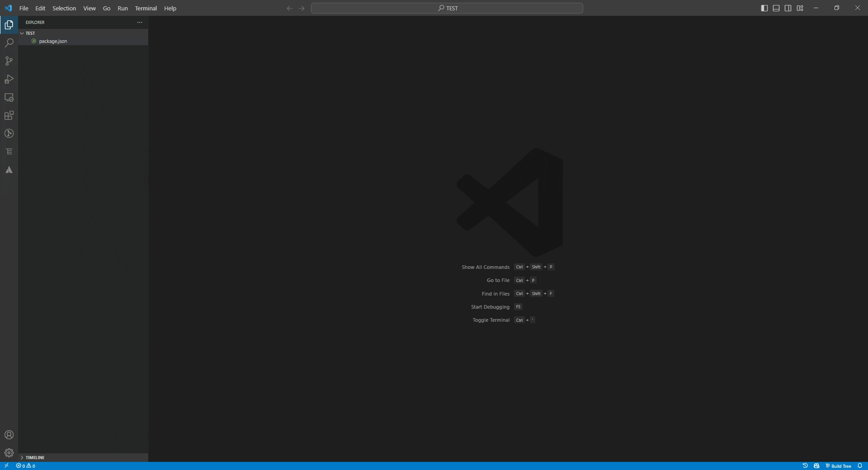Click Build Tree in the status bar
Image resolution: width=868 pixels, height=470 pixels.
840,465
